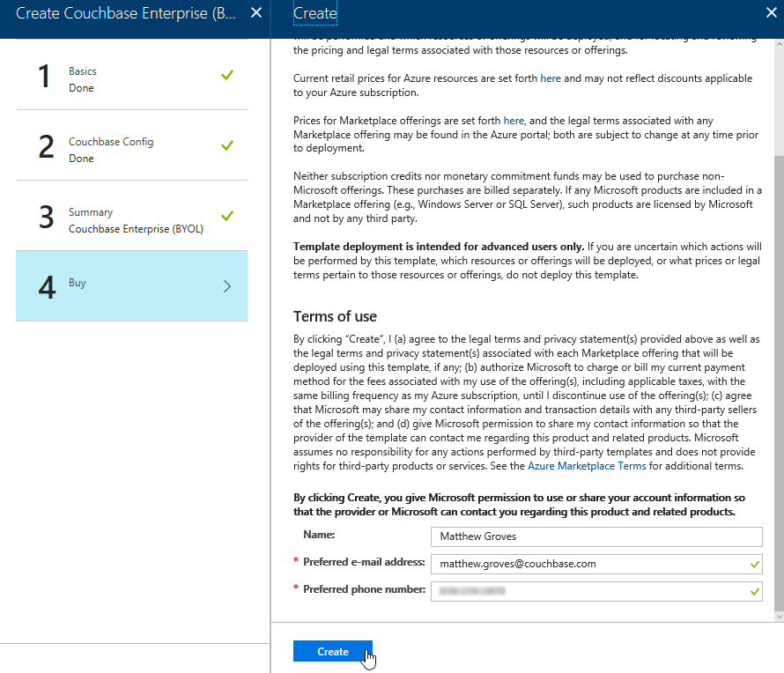Click the blue Create button
This screenshot has height=673, width=784.
click(332, 651)
